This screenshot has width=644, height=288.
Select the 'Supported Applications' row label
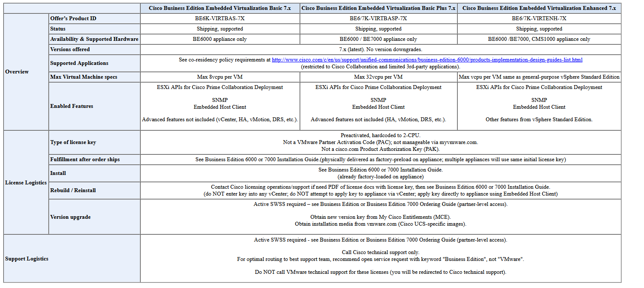tap(79, 63)
